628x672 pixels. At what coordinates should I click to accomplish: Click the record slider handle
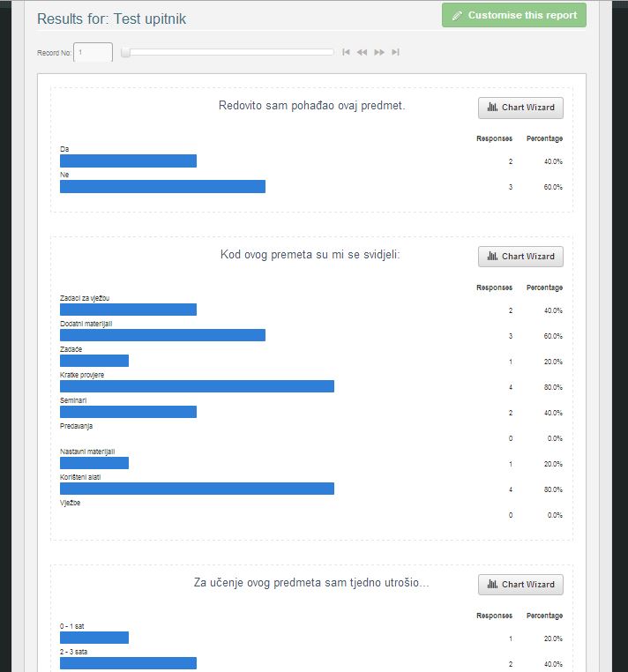(x=125, y=53)
